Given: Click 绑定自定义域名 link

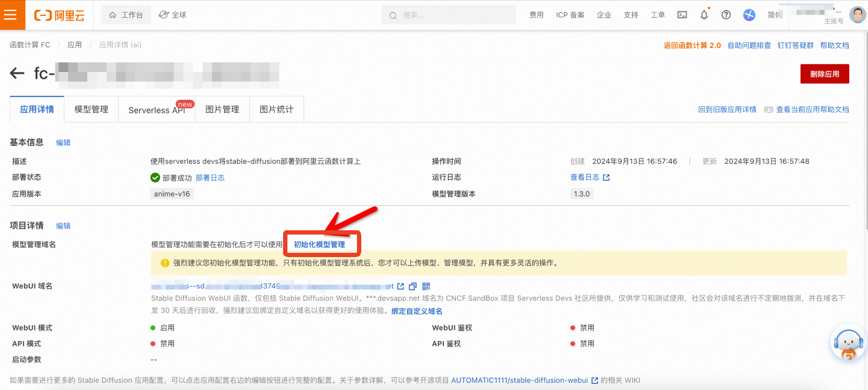Looking at the screenshot, I should 416,311.
